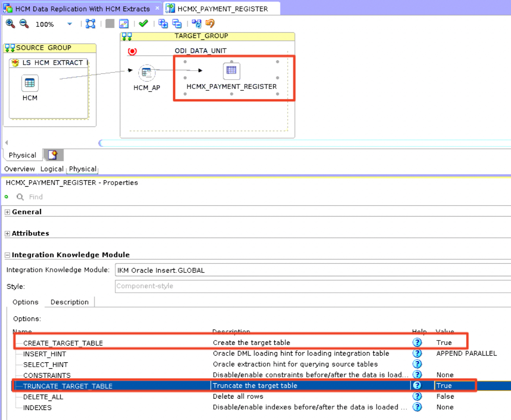Expand the General properties section

(7, 212)
